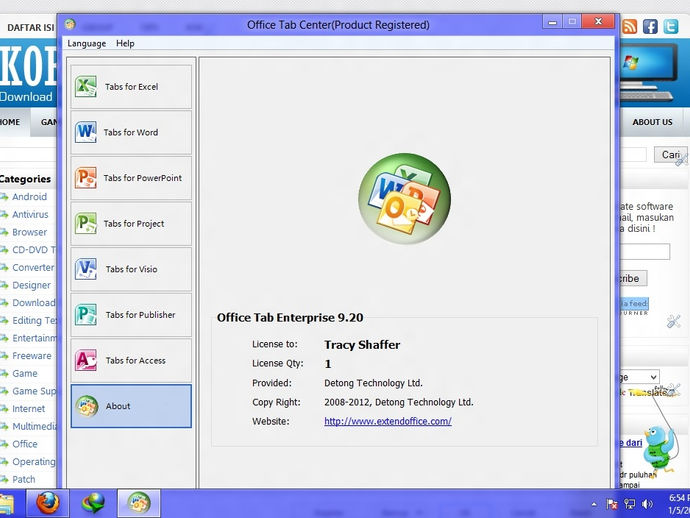This screenshot has height=518, width=690.
Task: Open the Entertainment category link
Action: [34, 338]
